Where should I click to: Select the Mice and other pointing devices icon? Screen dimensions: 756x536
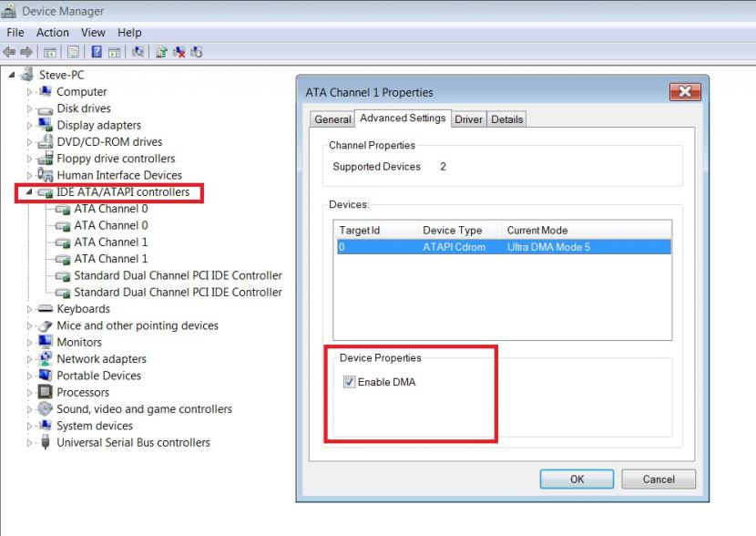click(46, 325)
